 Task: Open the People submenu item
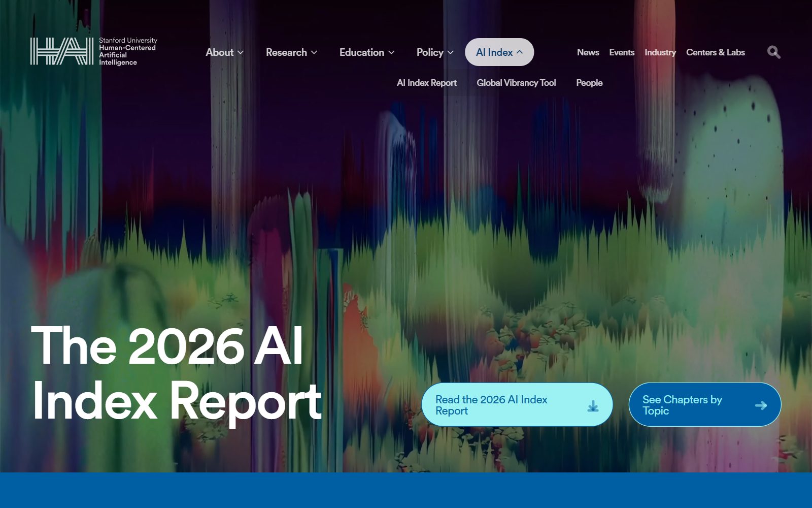coord(589,83)
